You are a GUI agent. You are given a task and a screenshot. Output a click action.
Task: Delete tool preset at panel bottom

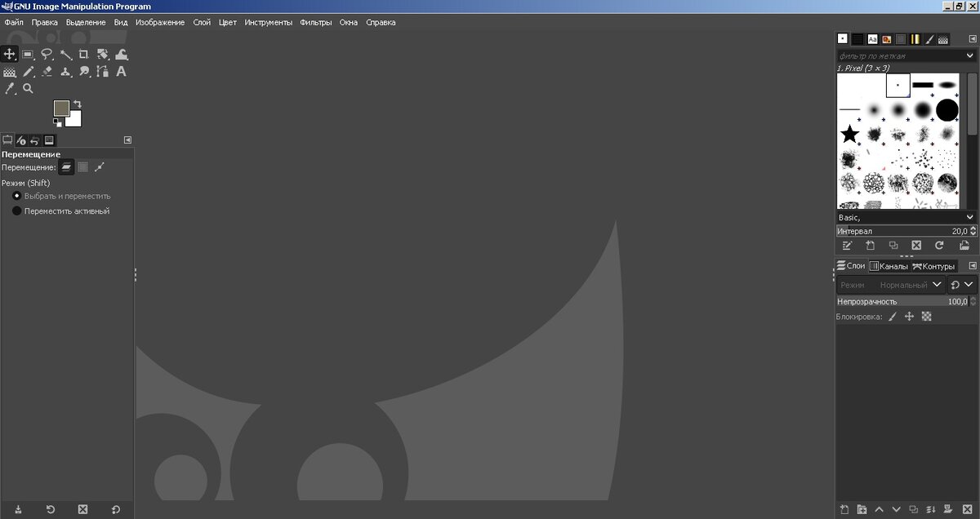(82, 509)
